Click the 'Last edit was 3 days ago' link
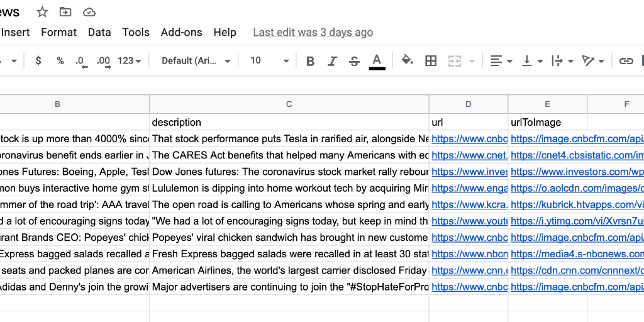Viewport: 644px width, 322px height. (x=313, y=32)
